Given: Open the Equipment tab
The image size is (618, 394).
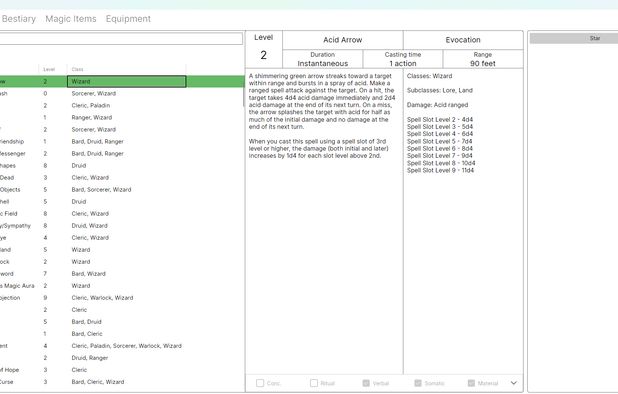Looking at the screenshot, I should pos(128,19).
